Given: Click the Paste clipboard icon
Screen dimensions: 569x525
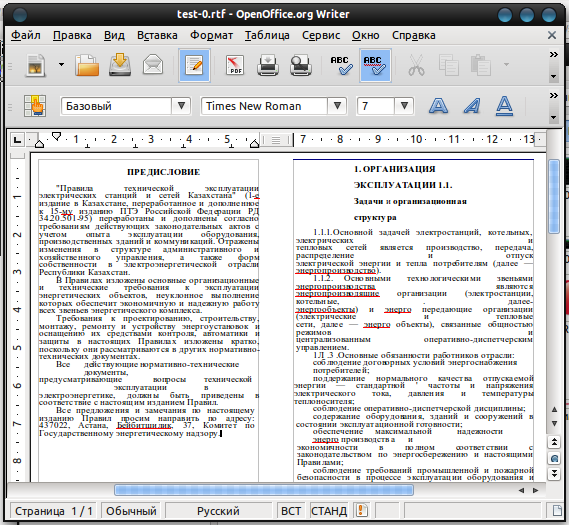Looking at the screenshot, I should 481,65.
